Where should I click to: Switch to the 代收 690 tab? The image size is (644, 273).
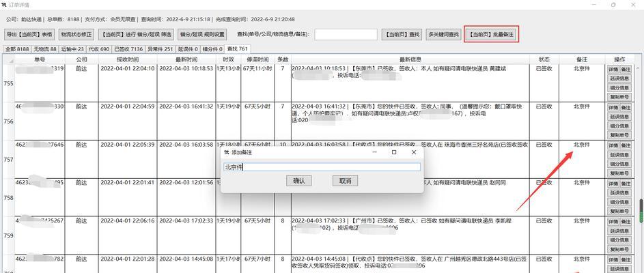99,49
